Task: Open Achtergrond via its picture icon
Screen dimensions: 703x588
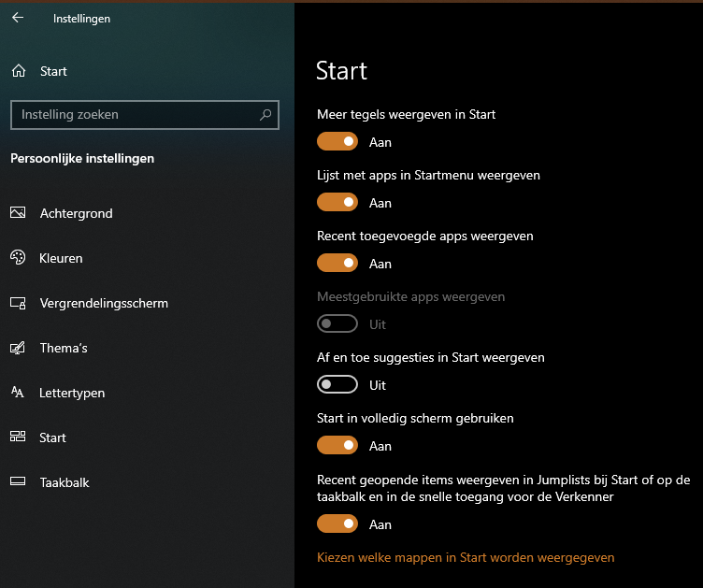Action: (x=18, y=213)
